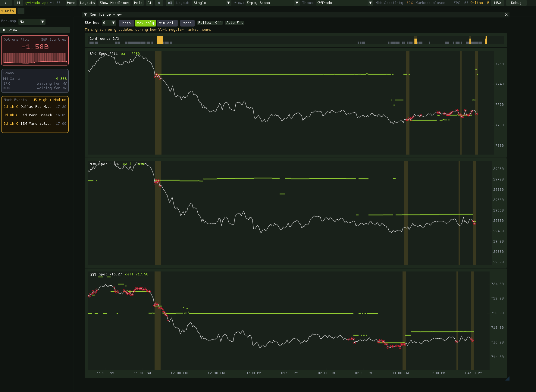
Task: Switch to the 1 Main tab
Action: [8, 11]
